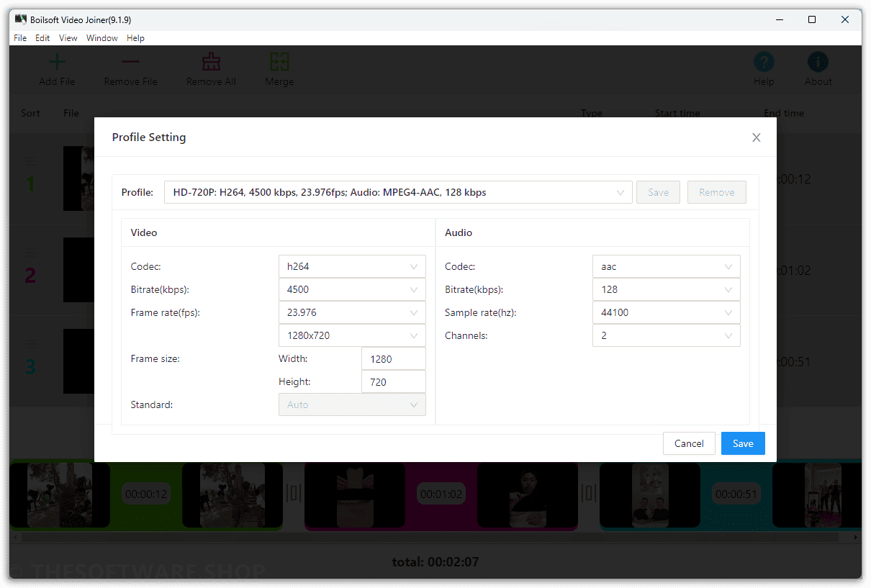Click the horizontal timeline scrollbar
This screenshot has height=588, width=871.
430,537
